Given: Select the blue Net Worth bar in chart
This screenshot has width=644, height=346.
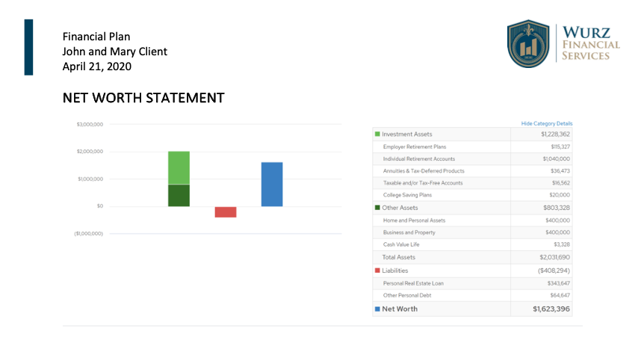Looking at the screenshot, I should (272, 184).
